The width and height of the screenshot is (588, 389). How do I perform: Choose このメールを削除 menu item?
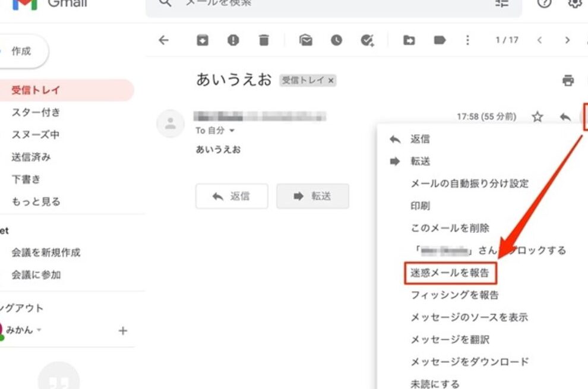point(450,228)
